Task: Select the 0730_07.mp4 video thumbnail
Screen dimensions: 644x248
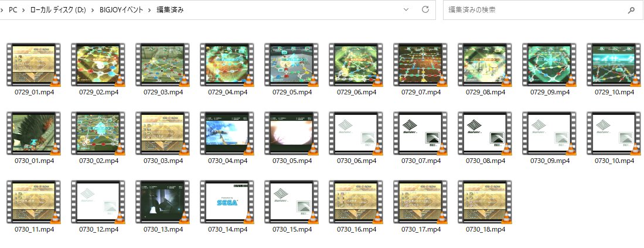Action: click(421, 134)
